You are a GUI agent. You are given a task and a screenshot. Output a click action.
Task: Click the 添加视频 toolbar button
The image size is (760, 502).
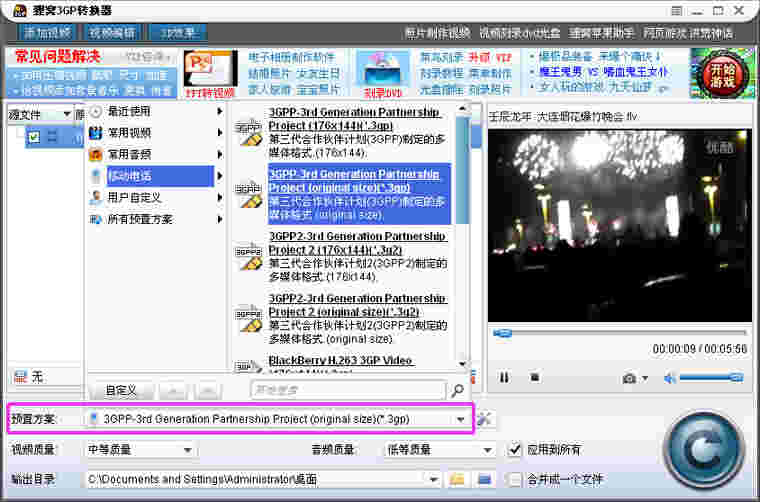pyautogui.click(x=47, y=33)
